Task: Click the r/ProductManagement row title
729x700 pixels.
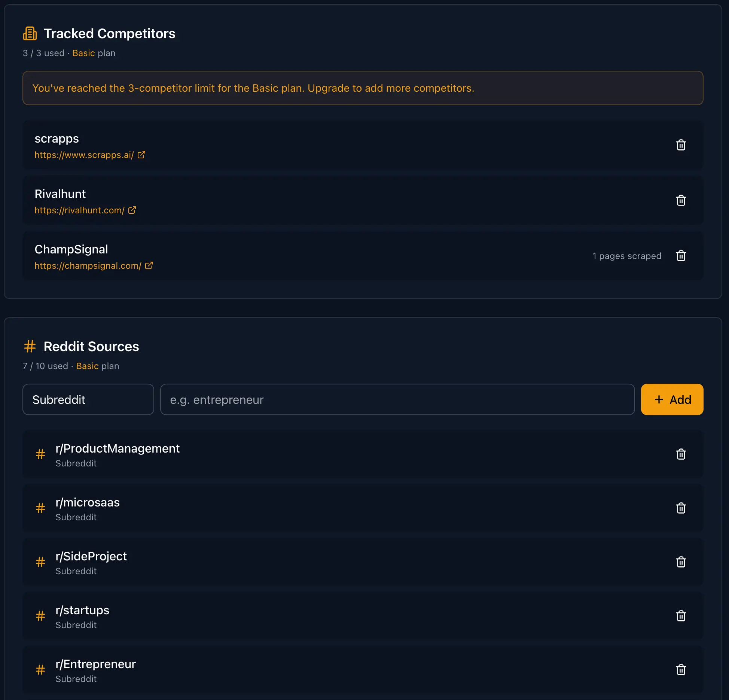Action: [118, 448]
